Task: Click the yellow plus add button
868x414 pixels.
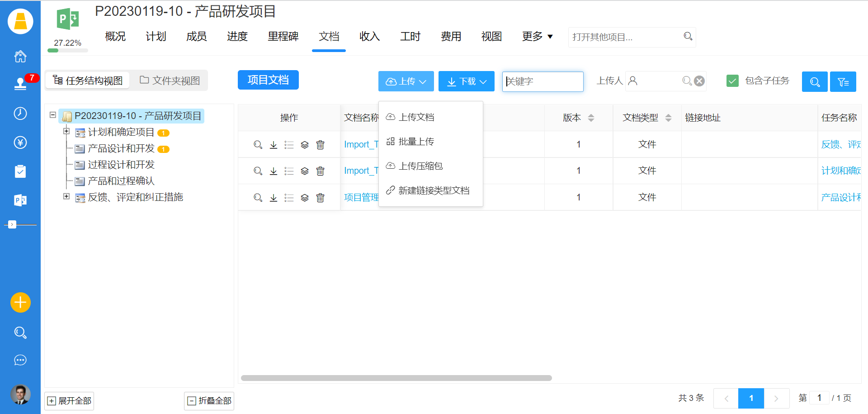Action: (x=20, y=302)
